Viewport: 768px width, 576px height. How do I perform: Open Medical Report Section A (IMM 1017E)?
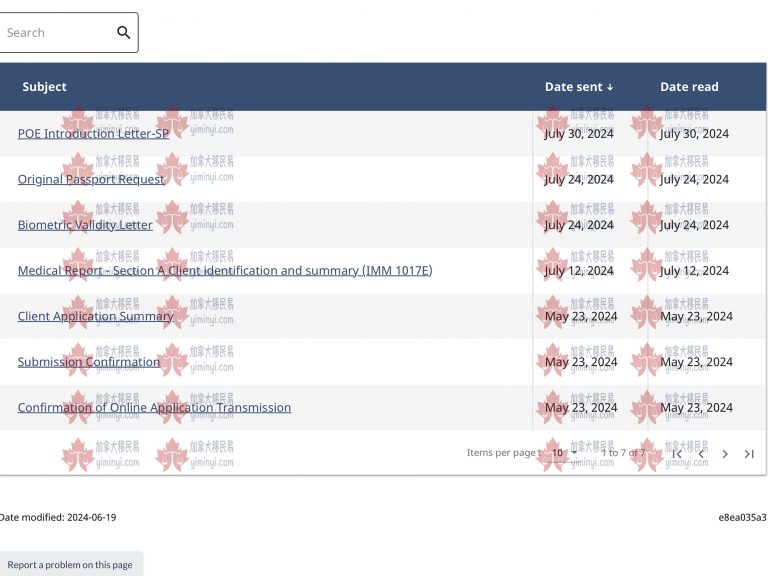(x=224, y=271)
